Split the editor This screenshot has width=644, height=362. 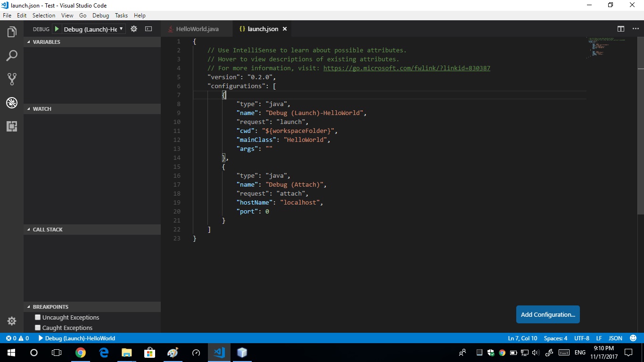[x=621, y=29]
